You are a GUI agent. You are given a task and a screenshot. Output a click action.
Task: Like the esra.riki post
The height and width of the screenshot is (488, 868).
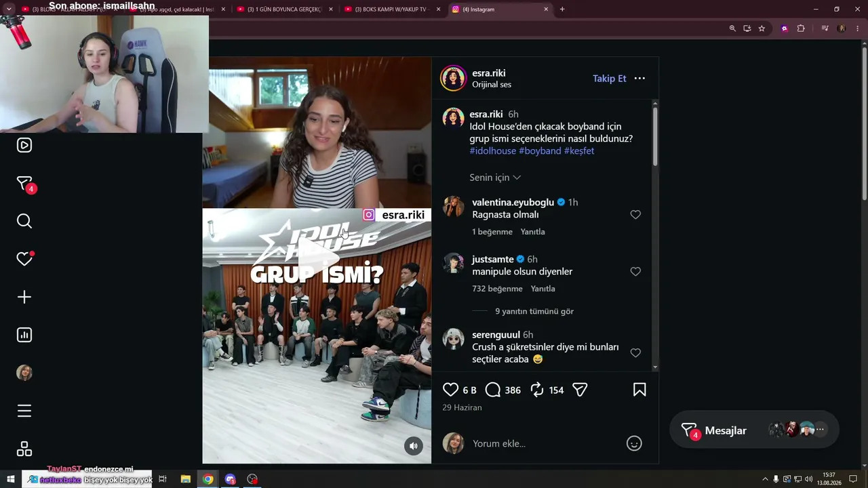[x=451, y=390]
